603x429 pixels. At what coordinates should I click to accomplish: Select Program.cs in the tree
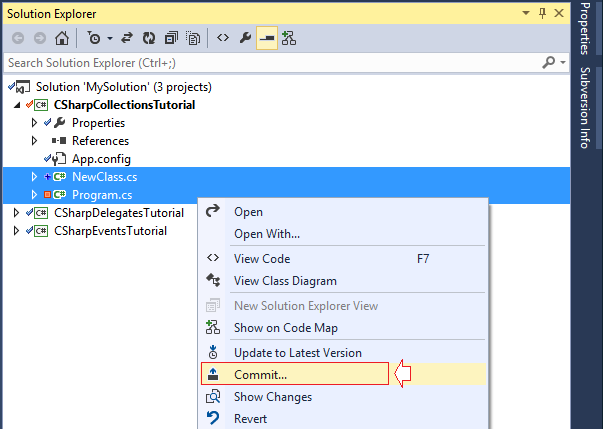click(x=102, y=195)
